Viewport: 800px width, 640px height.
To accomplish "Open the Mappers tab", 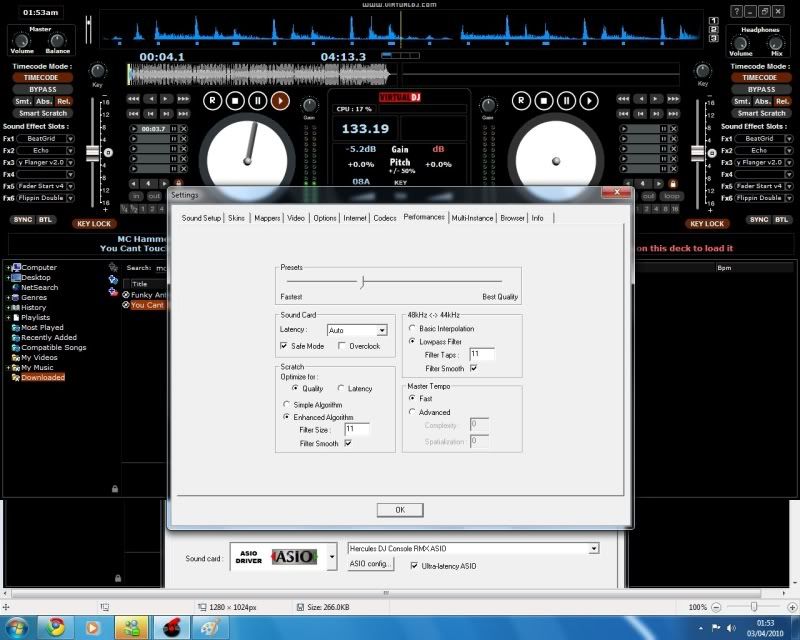I will click(x=267, y=218).
